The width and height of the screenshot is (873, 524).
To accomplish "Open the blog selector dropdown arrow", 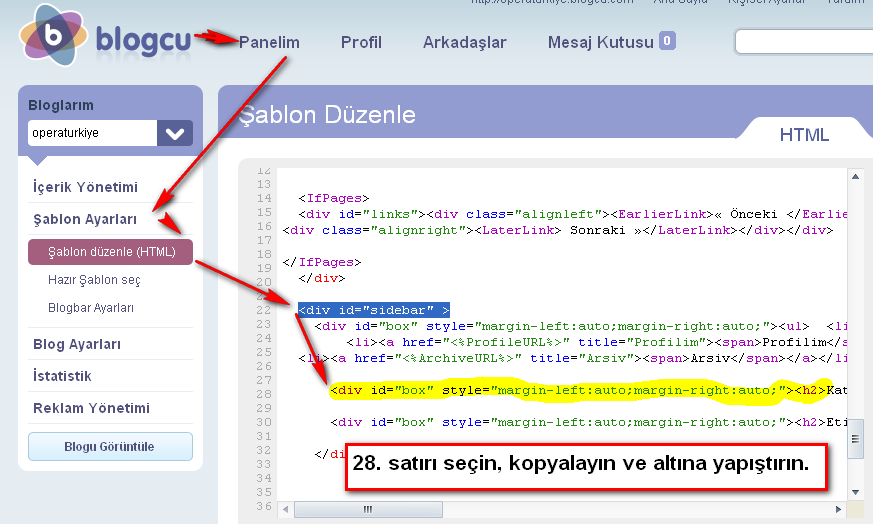I will coord(175,133).
